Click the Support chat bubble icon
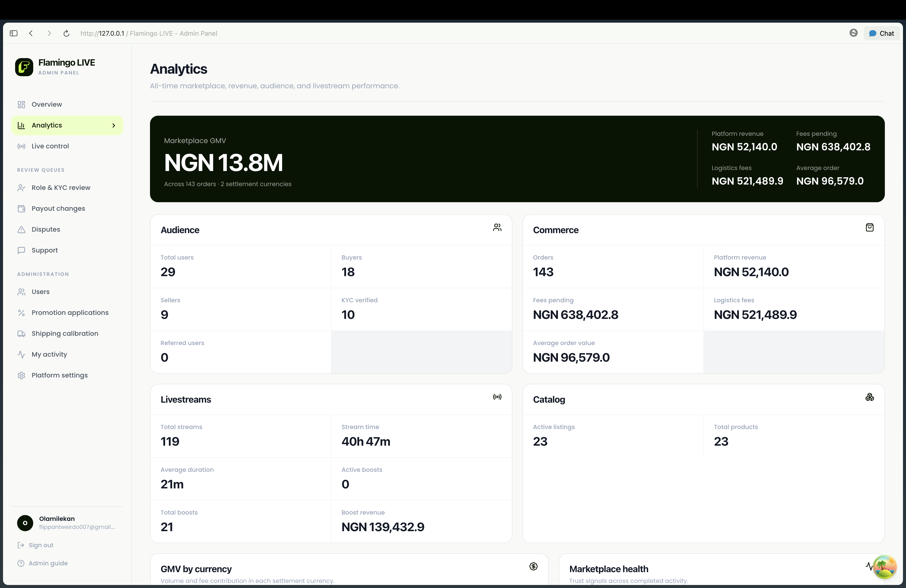This screenshot has height=588, width=906. tap(21, 250)
